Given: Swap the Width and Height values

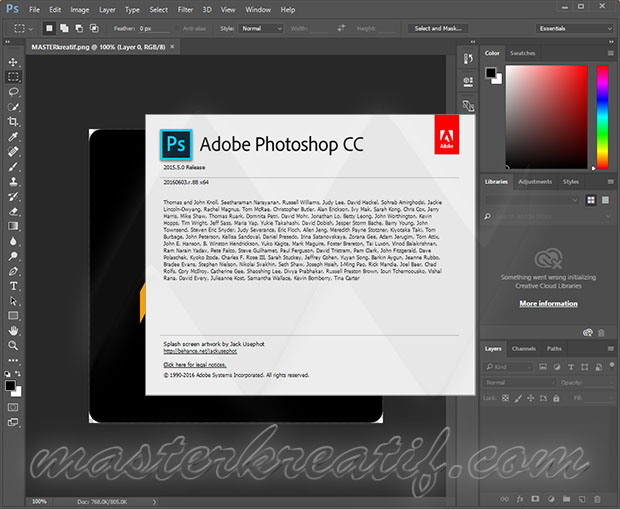Looking at the screenshot, I should [341, 28].
